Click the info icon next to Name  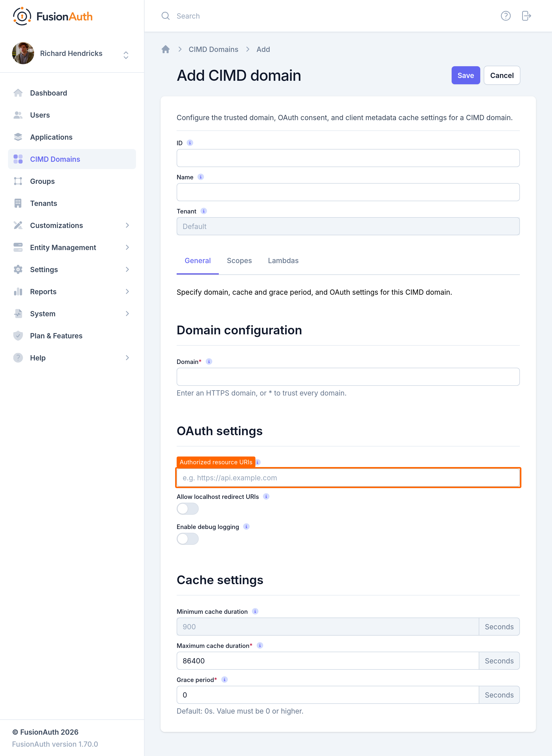pyautogui.click(x=200, y=177)
